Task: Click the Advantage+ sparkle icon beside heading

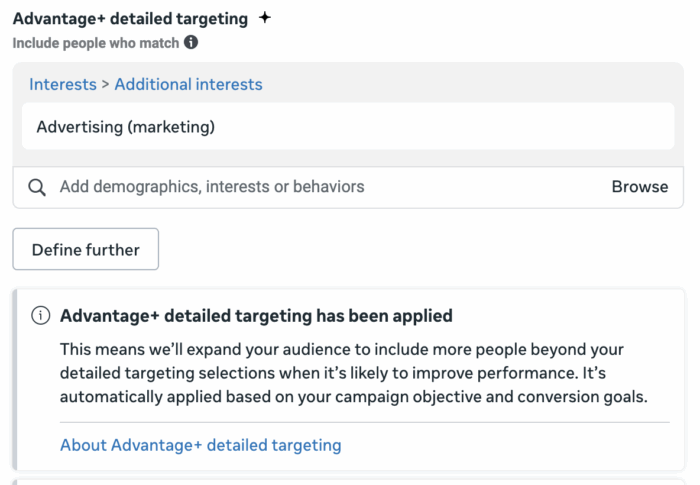Action: click(264, 18)
